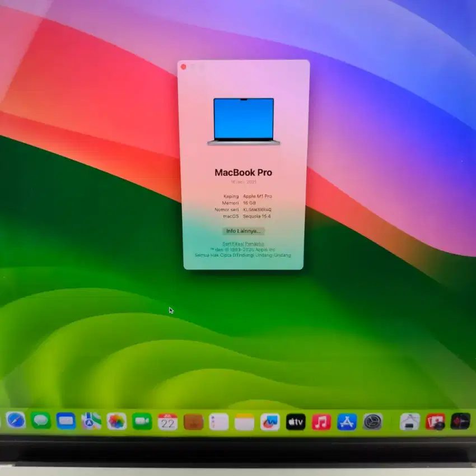Launch the Messages app in the dock
Image resolution: width=476 pixels, height=476 pixels.
coord(41,421)
